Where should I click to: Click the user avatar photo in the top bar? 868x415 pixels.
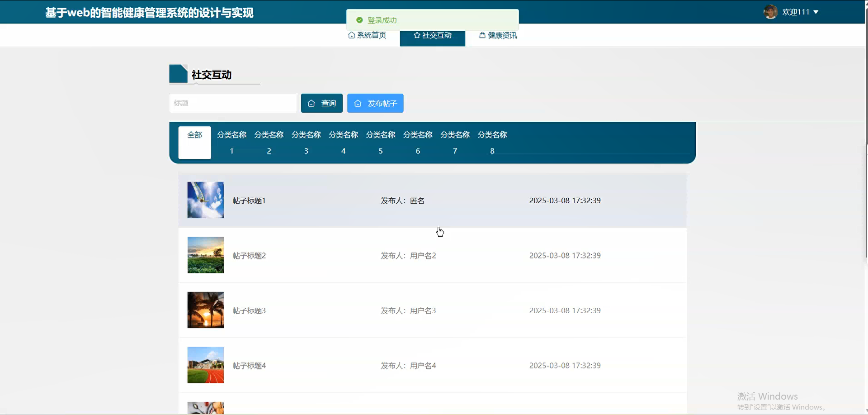(x=770, y=12)
